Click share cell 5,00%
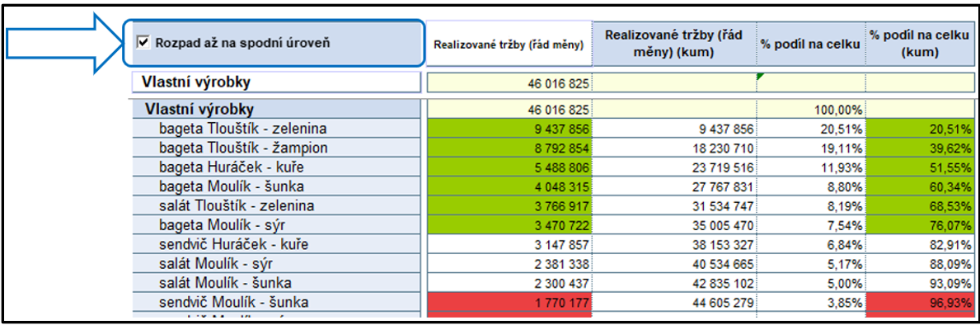Viewport: 980px width, 325px height. (x=811, y=283)
